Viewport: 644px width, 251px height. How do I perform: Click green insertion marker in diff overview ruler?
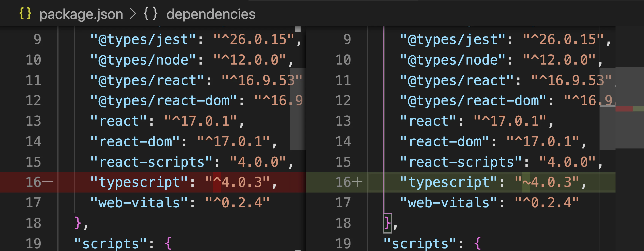(638, 109)
